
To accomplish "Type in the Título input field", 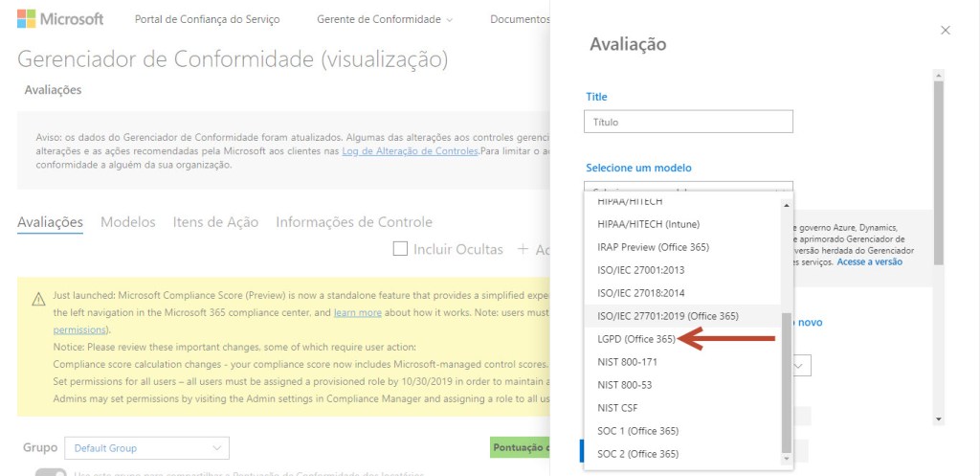I will (x=688, y=122).
